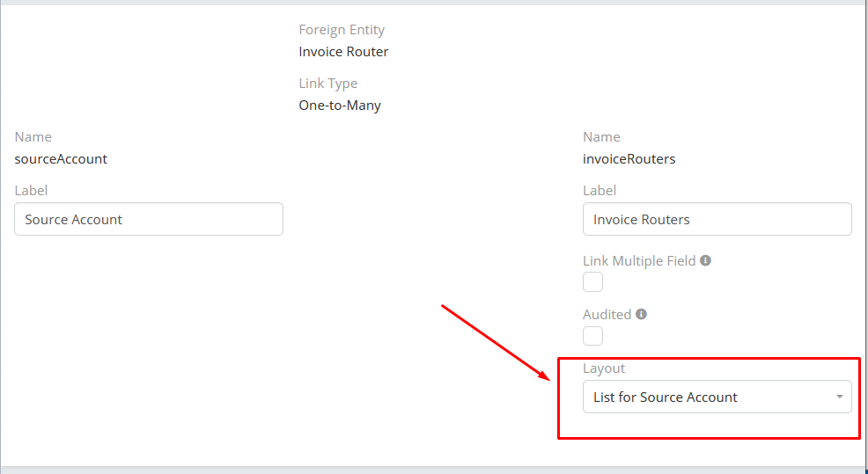The width and height of the screenshot is (868, 474).
Task: Click the Name caption above sourceAccount
Action: click(33, 137)
